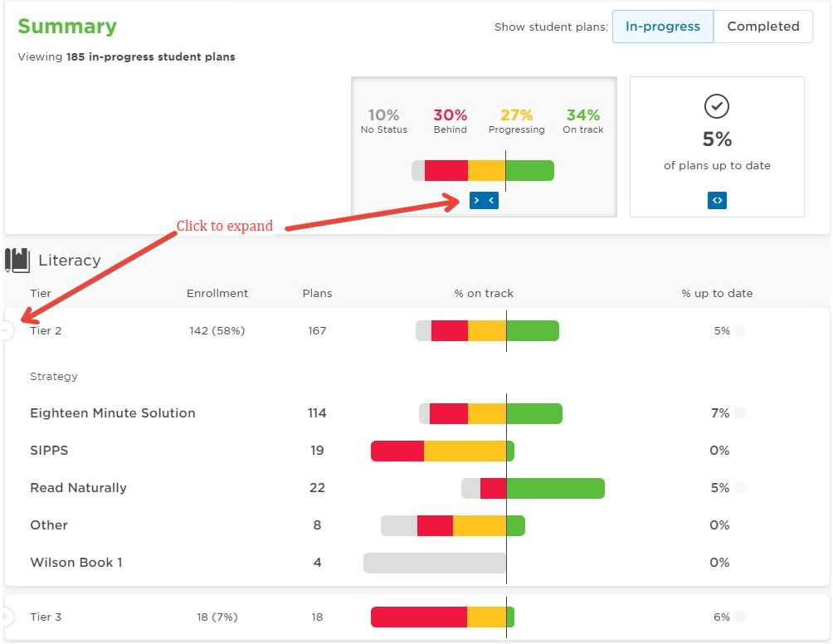833x644 pixels.
Task: Select the SIPPS strategy row
Action: [x=416, y=451]
